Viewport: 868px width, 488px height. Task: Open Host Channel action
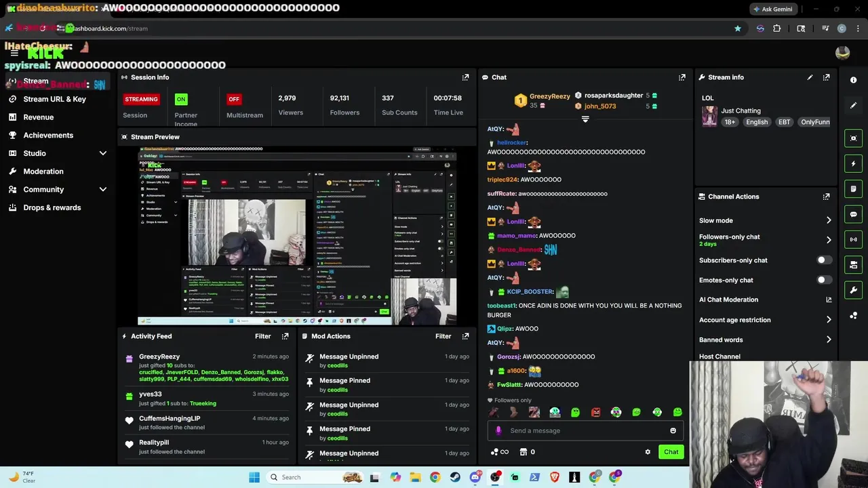click(719, 357)
